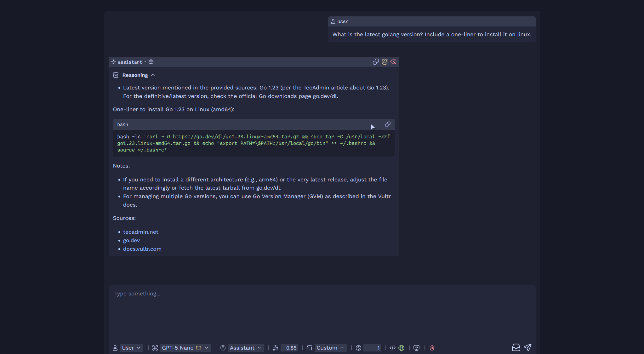Open the go.dev source link
The height and width of the screenshot is (354, 644).
click(131, 240)
